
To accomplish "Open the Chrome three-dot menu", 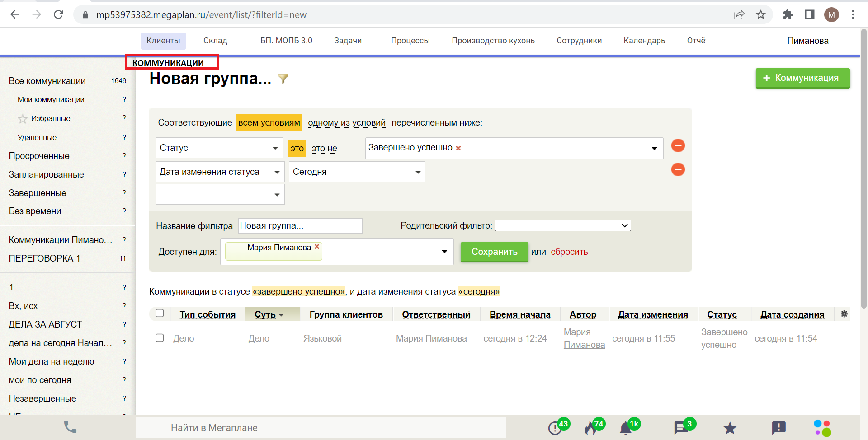I will click(x=853, y=14).
